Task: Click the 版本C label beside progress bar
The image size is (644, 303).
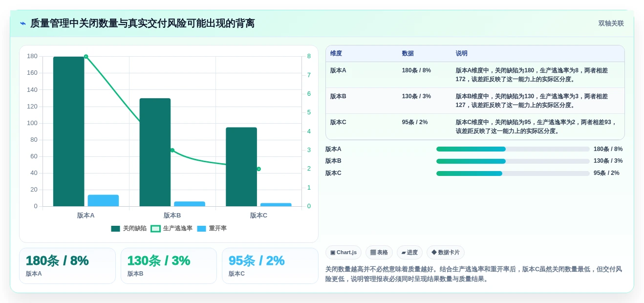Action: tap(334, 173)
